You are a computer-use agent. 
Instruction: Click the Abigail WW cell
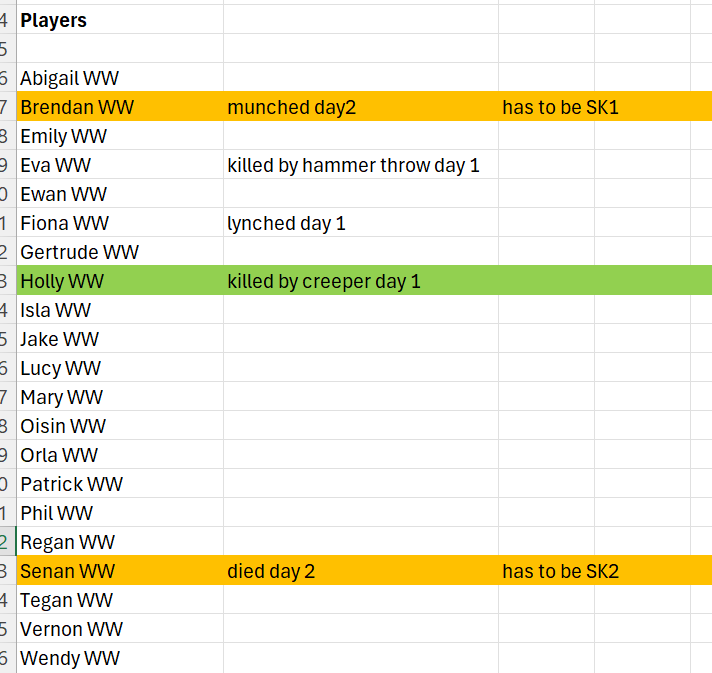click(x=70, y=78)
